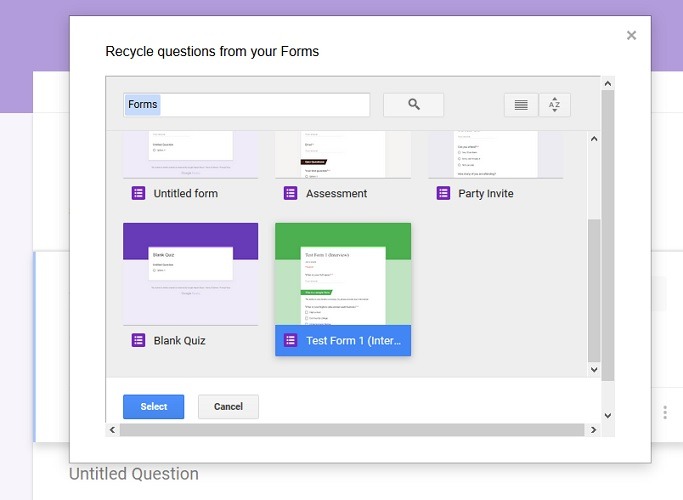This screenshot has height=500, width=683.
Task: Open the A-Z sort options
Action: coord(555,105)
